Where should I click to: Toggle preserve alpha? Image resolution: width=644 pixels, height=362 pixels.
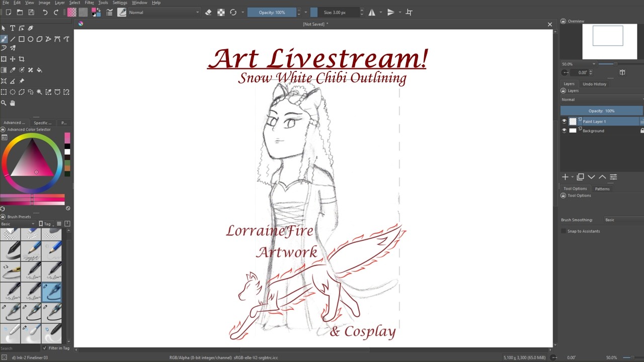point(221,12)
